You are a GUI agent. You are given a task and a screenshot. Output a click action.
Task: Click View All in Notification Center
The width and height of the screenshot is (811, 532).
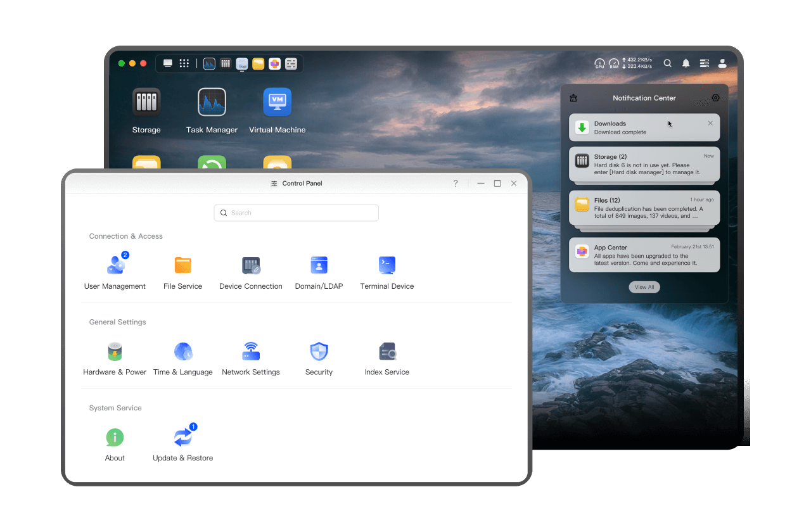coord(644,287)
